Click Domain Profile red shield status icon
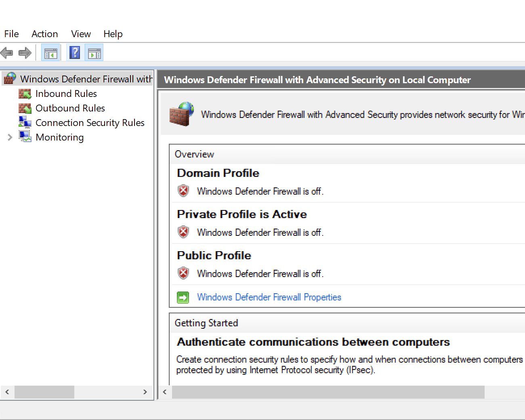Screen dimensions: 525x420 (183, 191)
